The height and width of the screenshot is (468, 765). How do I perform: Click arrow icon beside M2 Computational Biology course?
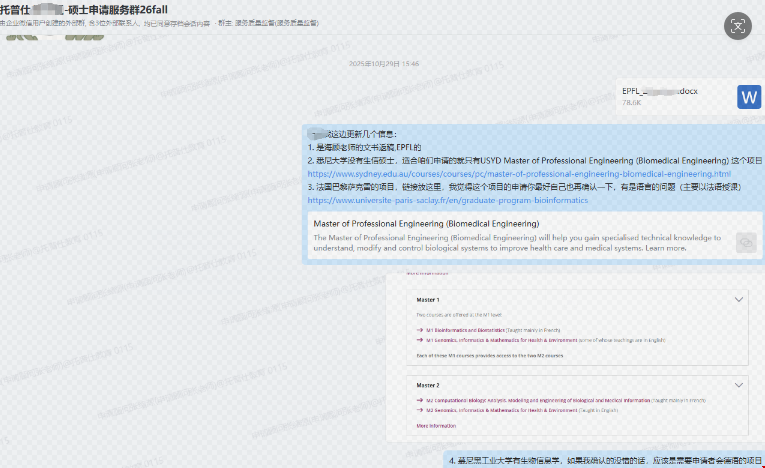click(x=420, y=400)
